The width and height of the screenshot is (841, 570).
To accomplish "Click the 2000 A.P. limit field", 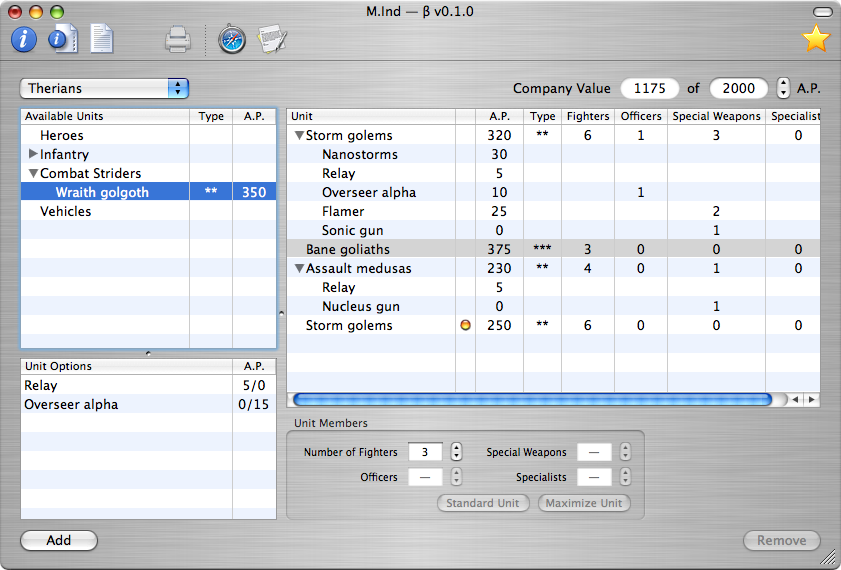I will coord(738,88).
